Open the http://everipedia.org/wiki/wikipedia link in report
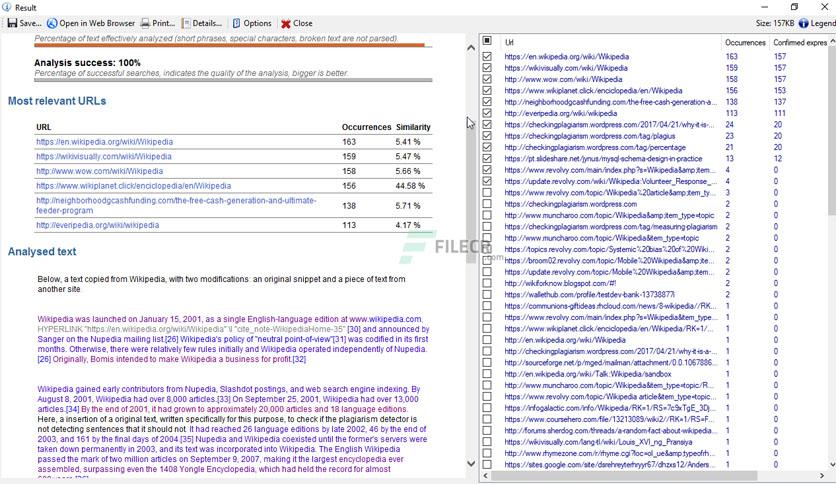The height and width of the screenshot is (484, 836). click(x=98, y=225)
